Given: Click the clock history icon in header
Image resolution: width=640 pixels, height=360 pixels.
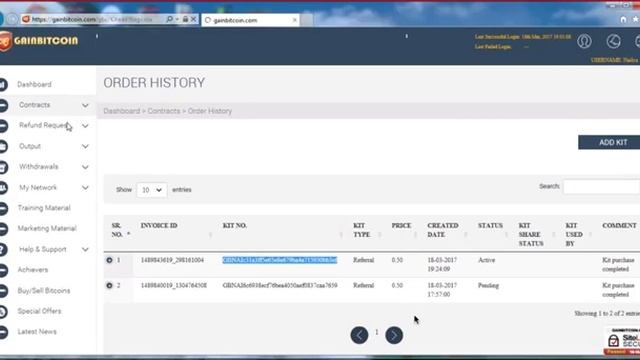Looking at the screenshot, I should [x=613, y=41].
